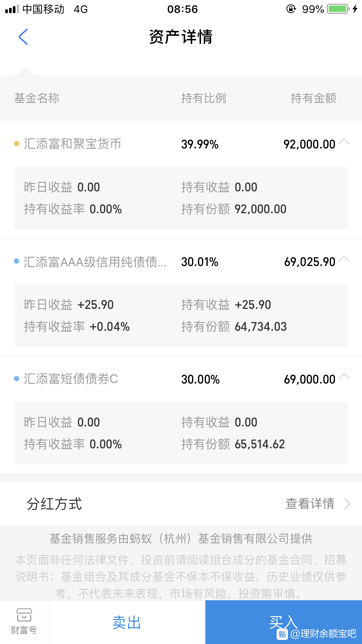The image size is (362, 644).
Task: Tap the battery status icon
Action: (x=338, y=9)
